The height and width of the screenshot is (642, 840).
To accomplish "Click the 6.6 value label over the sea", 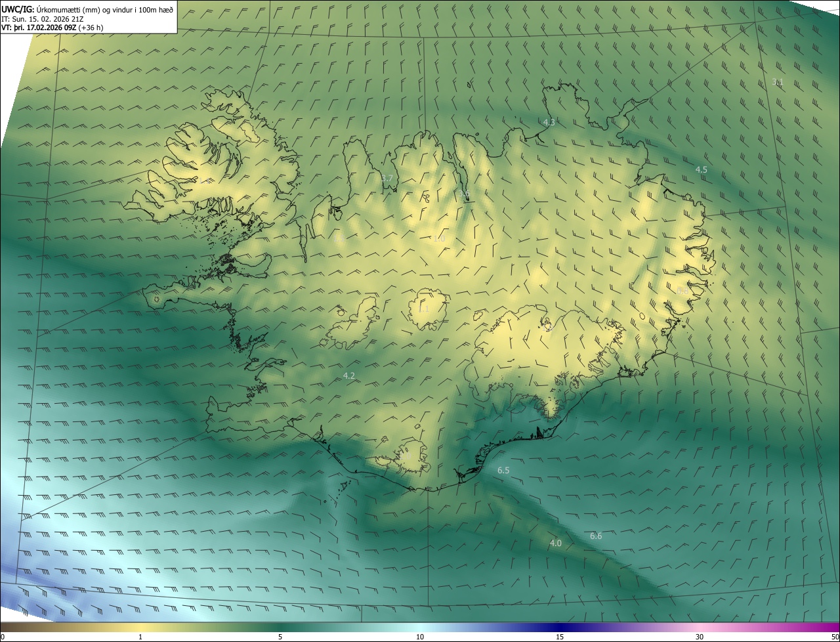I will (596, 536).
